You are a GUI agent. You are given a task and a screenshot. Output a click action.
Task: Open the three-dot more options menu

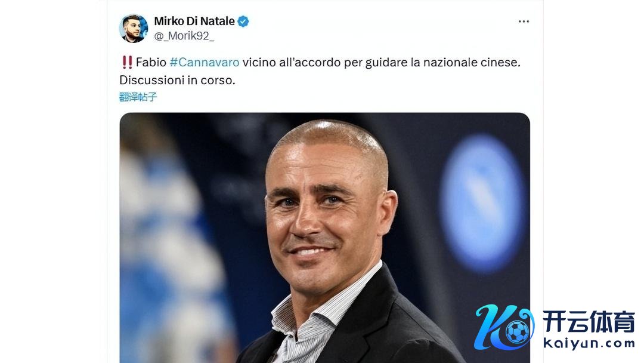(x=524, y=21)
